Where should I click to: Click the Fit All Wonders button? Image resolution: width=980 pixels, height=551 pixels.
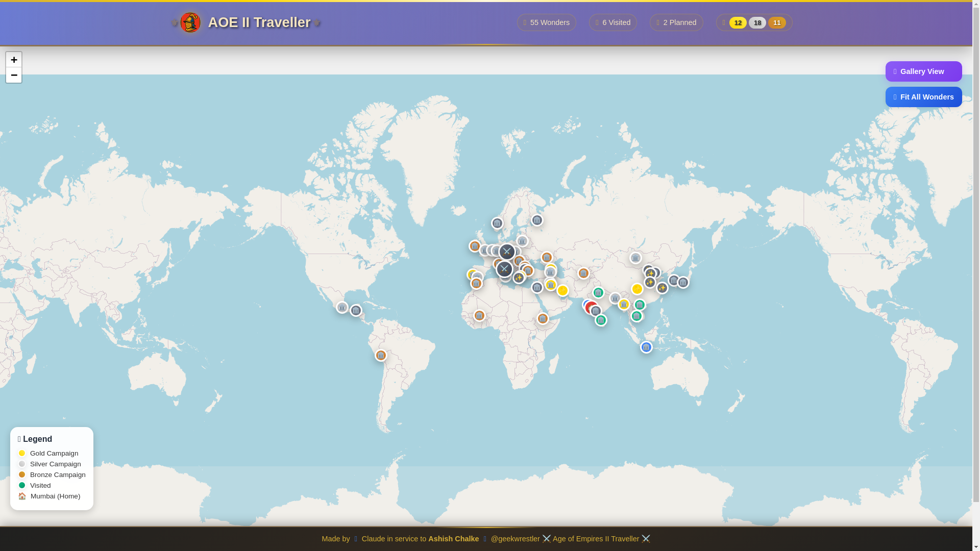[923, 97]
